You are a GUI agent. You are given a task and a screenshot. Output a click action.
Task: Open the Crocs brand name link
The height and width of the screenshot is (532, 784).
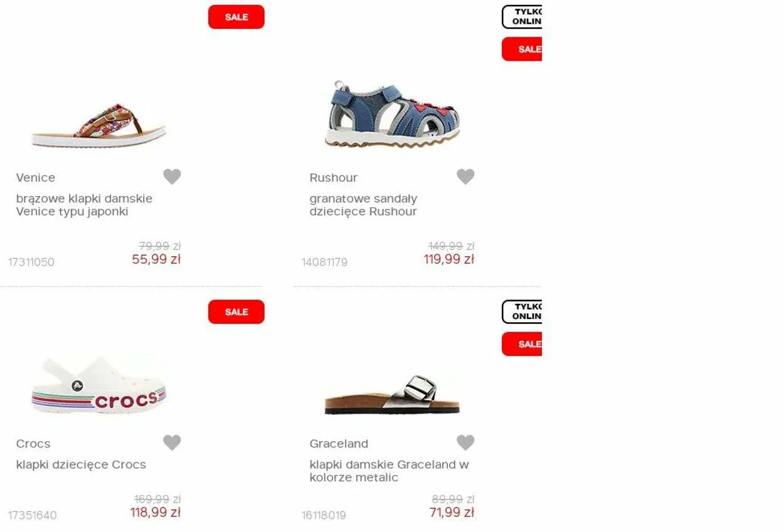pyautogui.click(x=33, y=444)
